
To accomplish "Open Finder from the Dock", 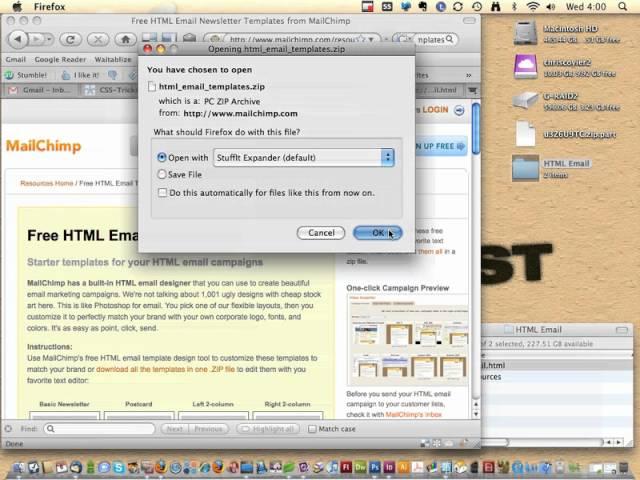I will (x=18, y=467).
